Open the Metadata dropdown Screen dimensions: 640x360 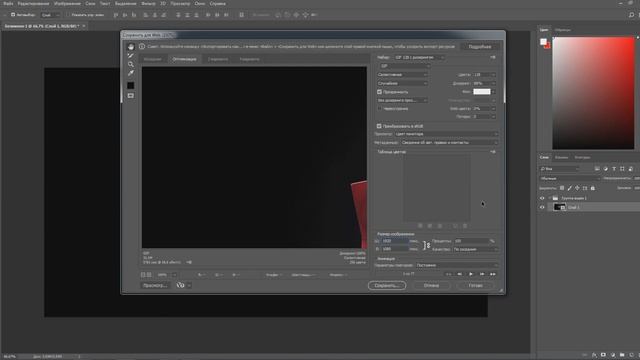(449, 142)
